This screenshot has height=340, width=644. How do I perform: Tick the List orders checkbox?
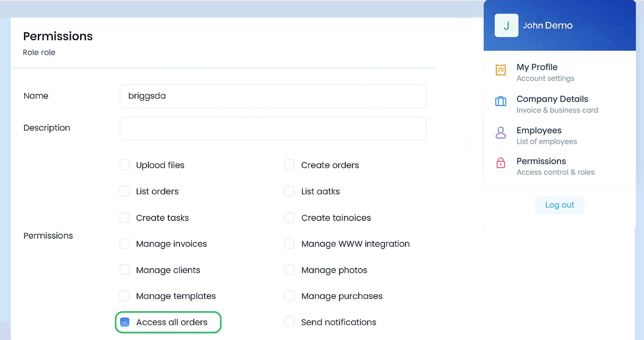[125, 191]
